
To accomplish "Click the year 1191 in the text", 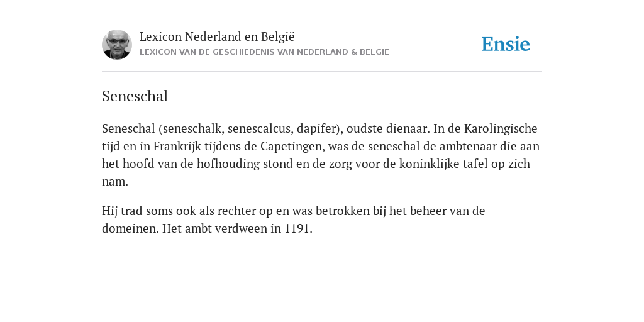I will click(x=297, y=229).
